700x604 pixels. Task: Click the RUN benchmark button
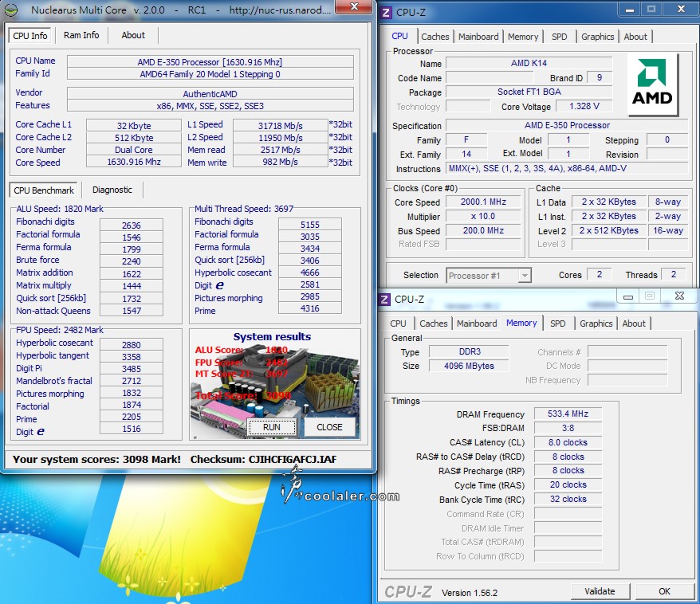pyautogui.click(x=271, y=427)
